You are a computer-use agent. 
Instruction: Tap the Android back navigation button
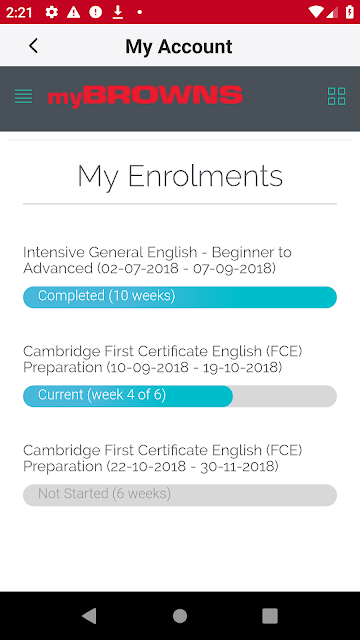click(89, 616)
